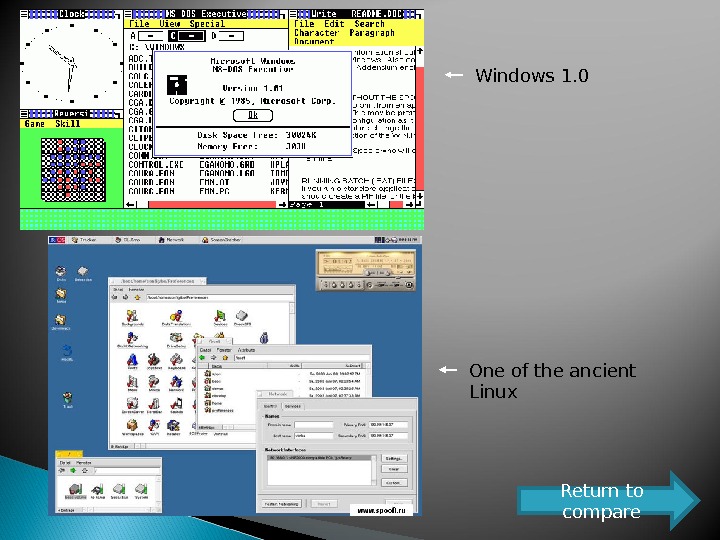720x540 pixels.
Task: Click Settings... button in Network dialog
Action: (x=394, y=459)
